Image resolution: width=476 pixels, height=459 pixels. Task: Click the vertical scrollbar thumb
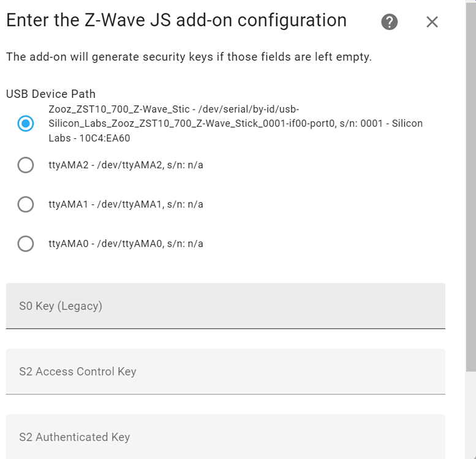pyautogui.click(x=470, y=184)
